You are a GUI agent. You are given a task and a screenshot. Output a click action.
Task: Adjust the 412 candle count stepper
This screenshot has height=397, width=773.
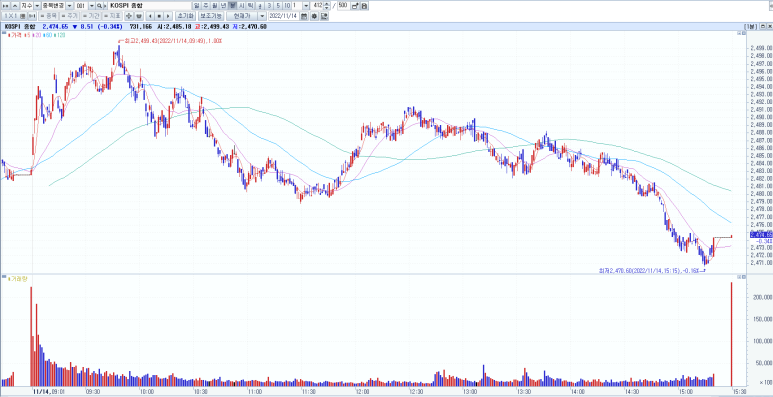pos(327,6)
